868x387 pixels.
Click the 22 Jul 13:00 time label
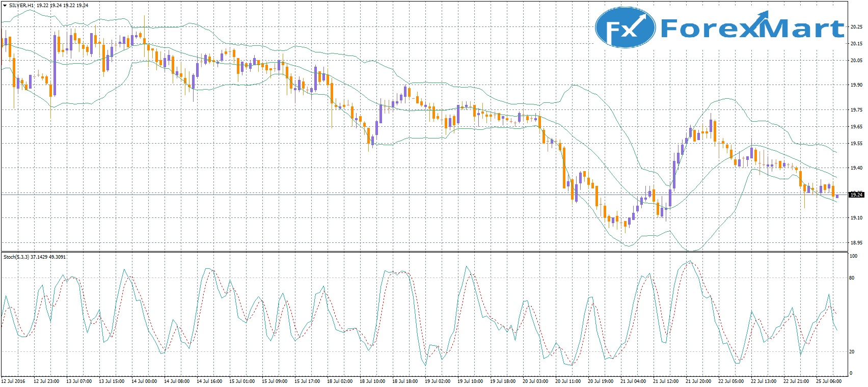pyautogui.click(x=764, y=381)
